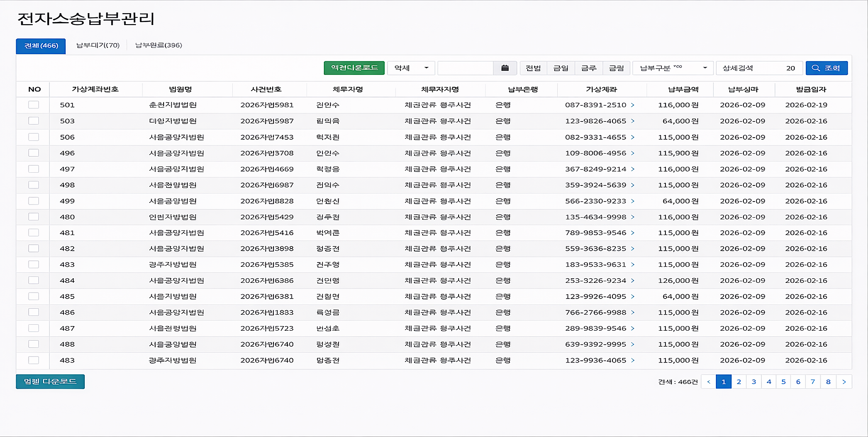Click the previous page arrow in pagination
The height and width of the screenshot is (437, 868).
click(x=708, y=381)
